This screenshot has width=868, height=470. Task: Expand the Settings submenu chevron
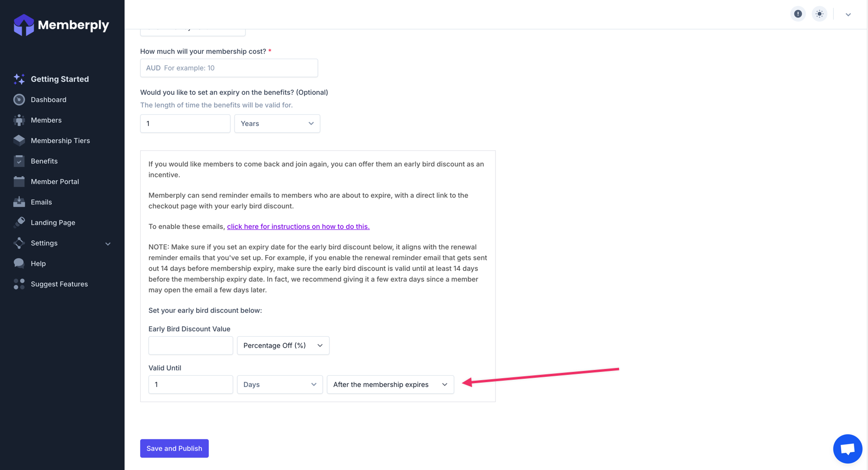click(108, 244)
